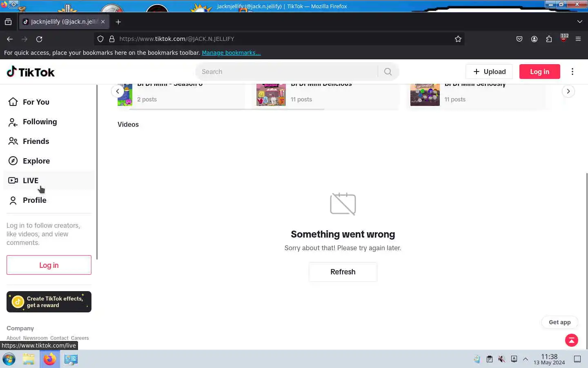The image size is (588, 368).
Task: Open the Firefox extensions puzzle icon
Action: coord(549,39)
